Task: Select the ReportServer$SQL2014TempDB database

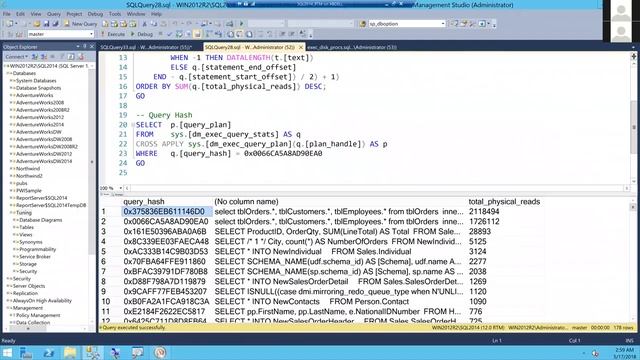Action: 51,205
